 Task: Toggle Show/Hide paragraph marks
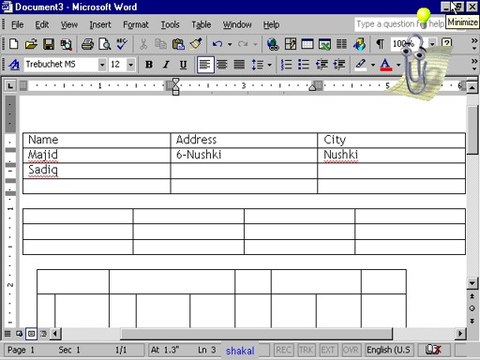tap(380, 44)
